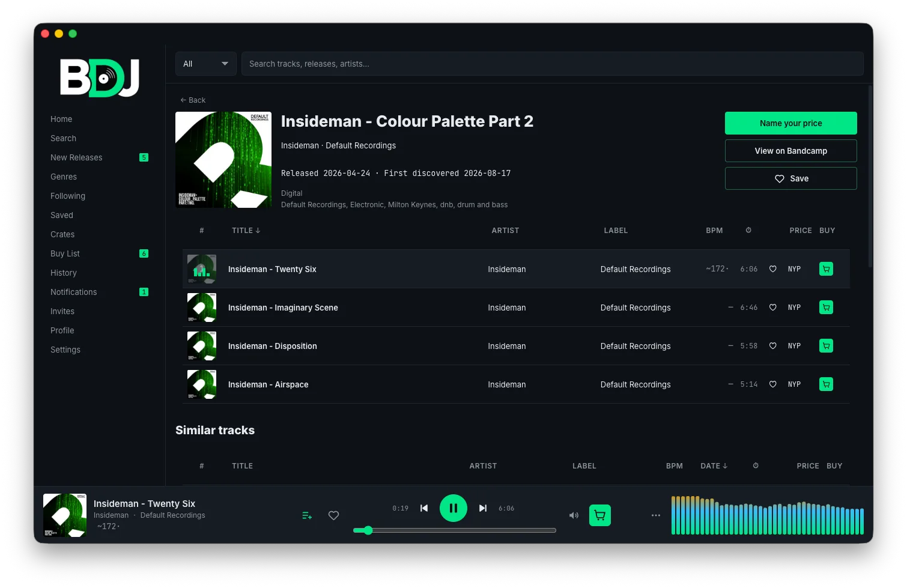
Task: Click Default Recordings label in Airspace row
Action: 636,384
